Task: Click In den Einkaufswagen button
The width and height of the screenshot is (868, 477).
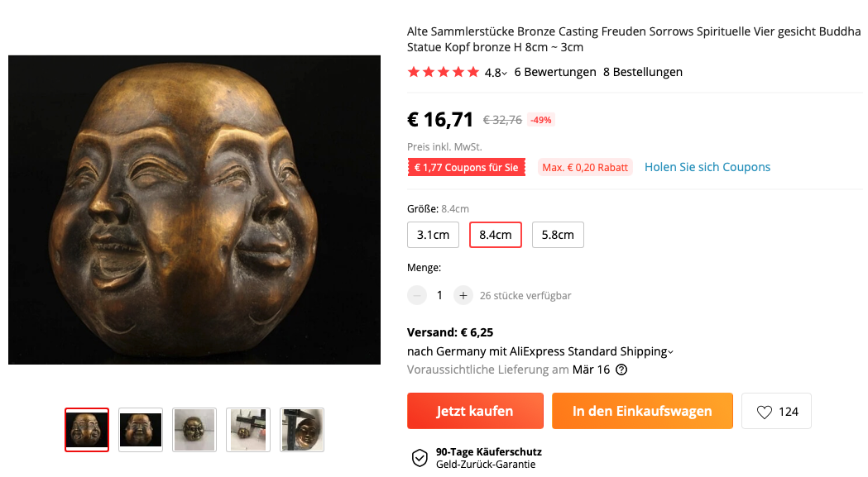Action: click(642, 411)
